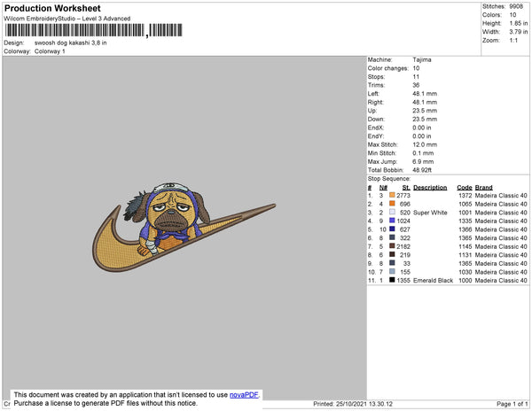Screen dimensions: 532x411
Task: Select the violet swatch for code 1335
Action: [x=392, y=221]
